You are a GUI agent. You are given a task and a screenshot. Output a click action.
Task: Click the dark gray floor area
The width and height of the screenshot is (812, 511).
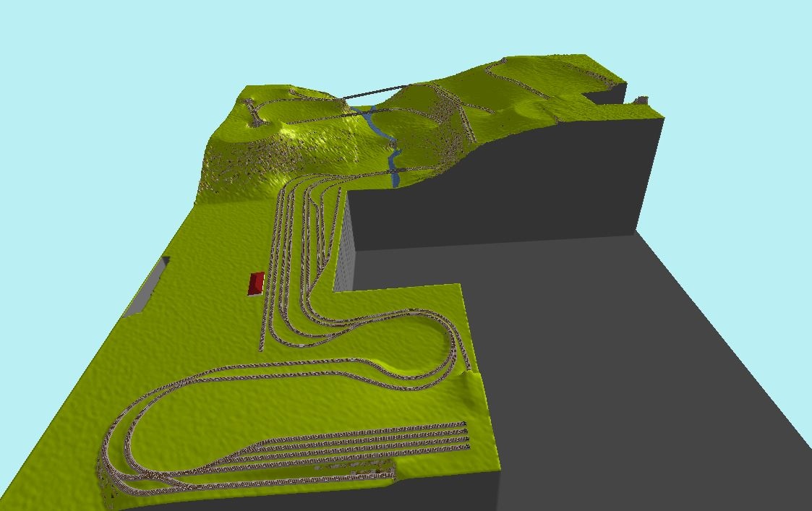[x=615, y=361]
